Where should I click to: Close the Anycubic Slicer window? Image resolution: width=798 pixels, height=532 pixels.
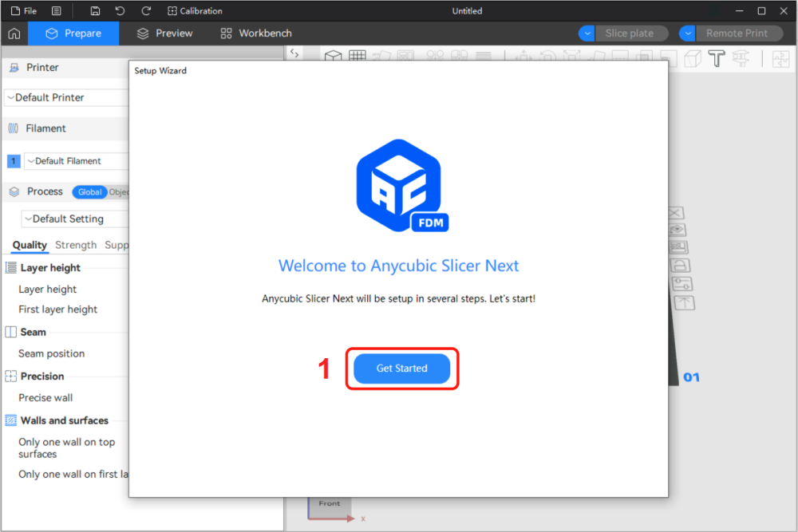pos(784,10)
